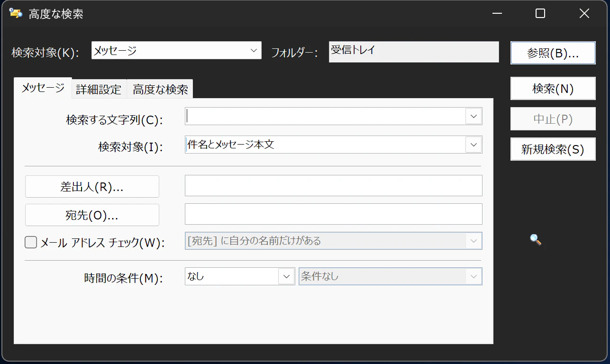Open the 時間の条件 なし dropdown
This screenshot has height=364, width=610.
click(240, 276)
